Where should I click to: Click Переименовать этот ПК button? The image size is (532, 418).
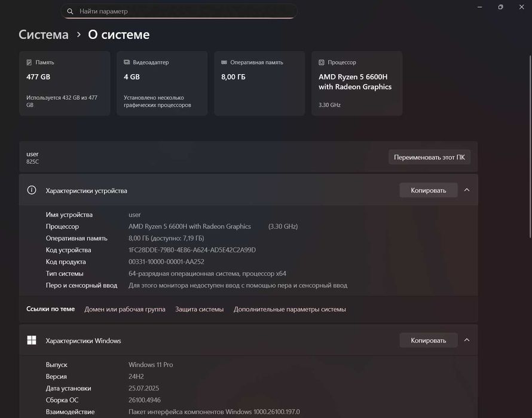coord(430,157)
